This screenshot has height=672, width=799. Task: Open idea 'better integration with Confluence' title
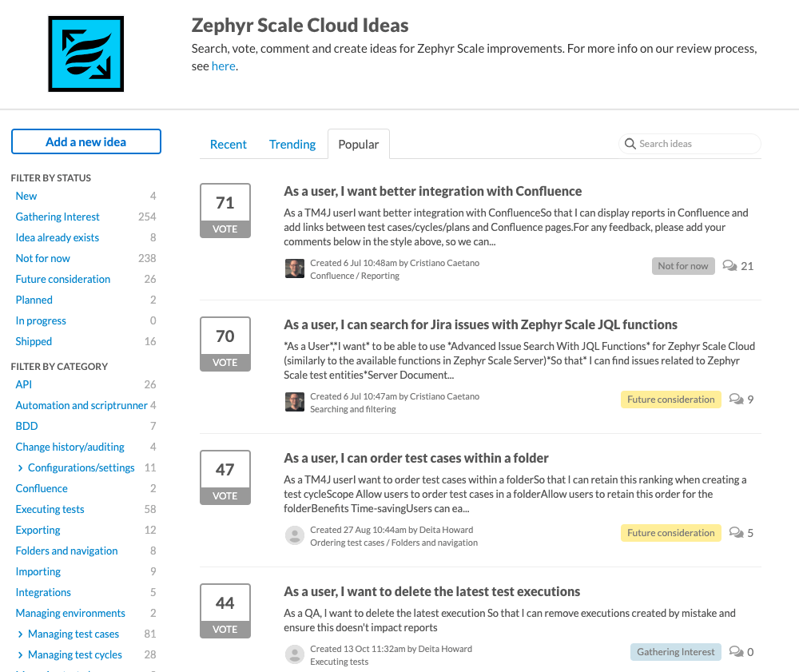click(x=432, y=191)
